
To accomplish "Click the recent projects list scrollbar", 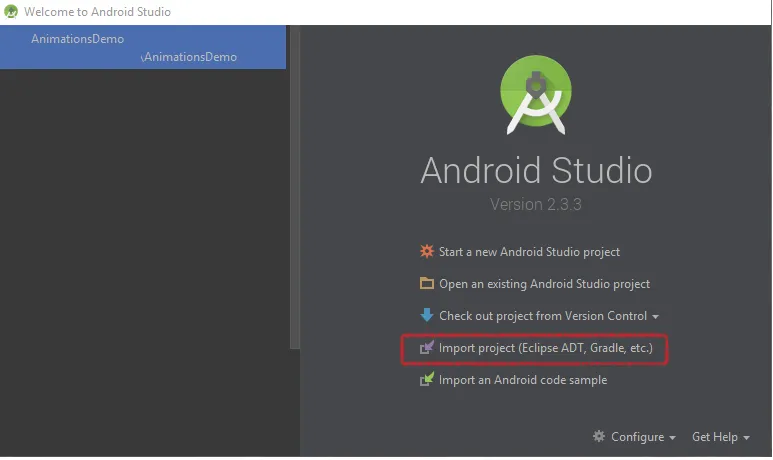I will tap(295, 187).
